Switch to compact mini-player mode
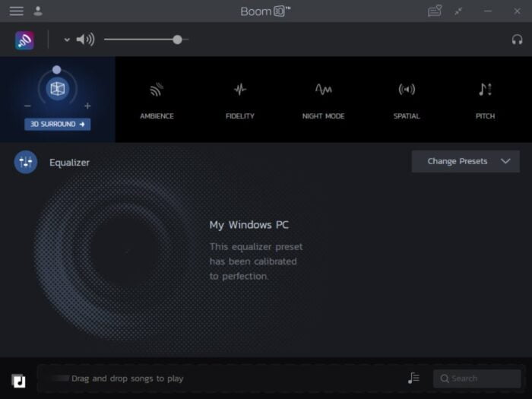The width and height of the screenshot is (532, 399). [458, 11]
